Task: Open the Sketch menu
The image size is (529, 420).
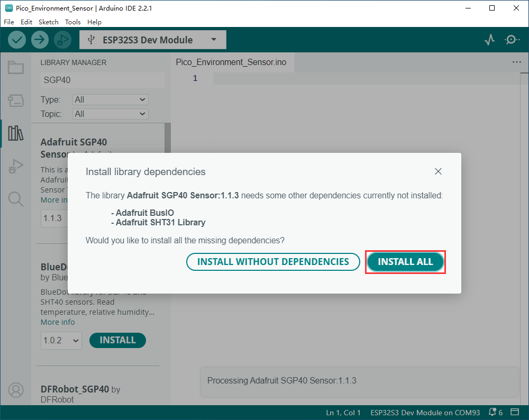Action: 49,22
